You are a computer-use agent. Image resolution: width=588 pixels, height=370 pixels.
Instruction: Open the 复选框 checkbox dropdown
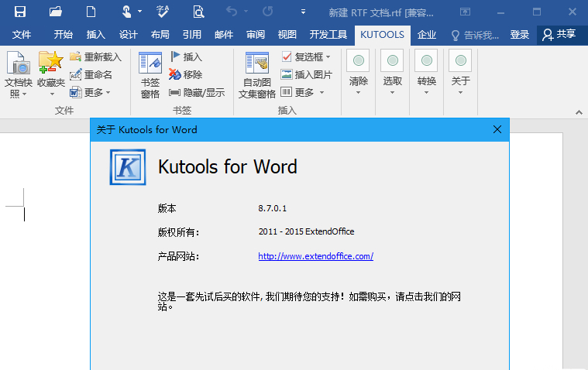(306, 57)
